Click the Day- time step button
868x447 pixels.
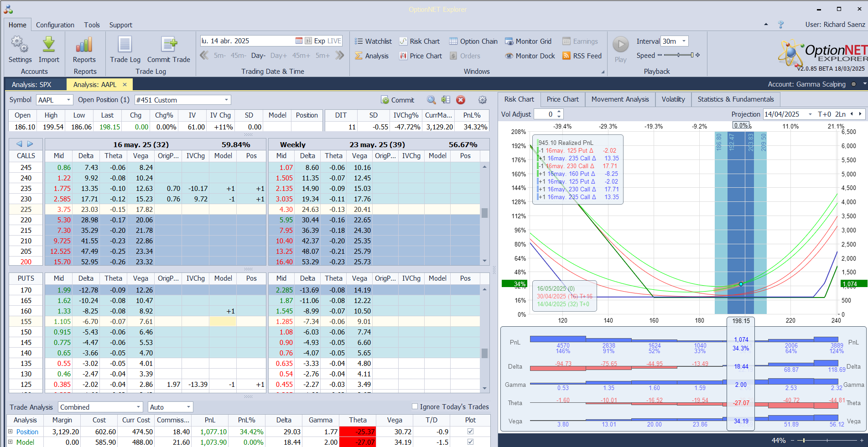coord(258,56)
